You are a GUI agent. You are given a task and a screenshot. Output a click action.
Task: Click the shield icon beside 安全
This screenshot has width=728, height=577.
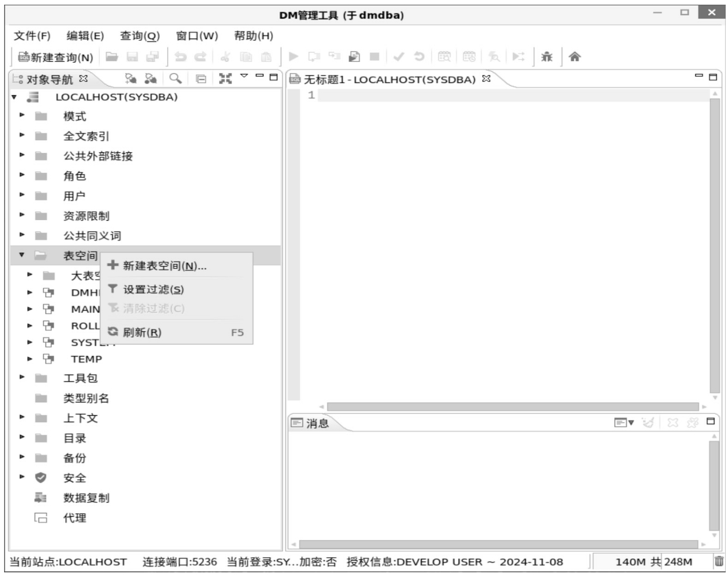pyautogui.click(x=40, y=478)
